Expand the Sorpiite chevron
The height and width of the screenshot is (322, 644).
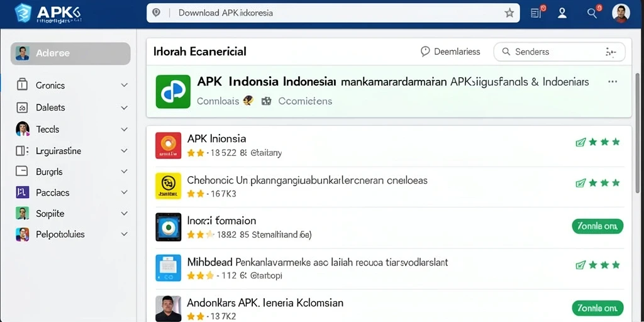pos(124,214)
